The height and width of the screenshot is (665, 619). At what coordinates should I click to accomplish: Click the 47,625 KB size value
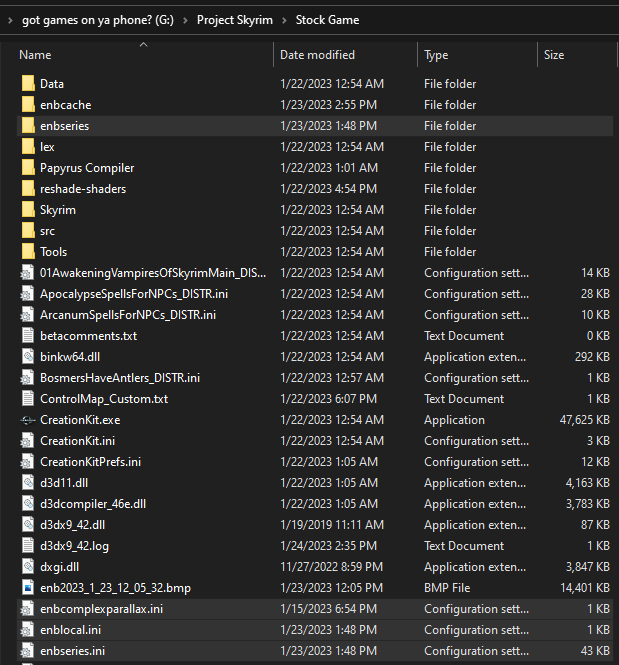tap(585, 420)
